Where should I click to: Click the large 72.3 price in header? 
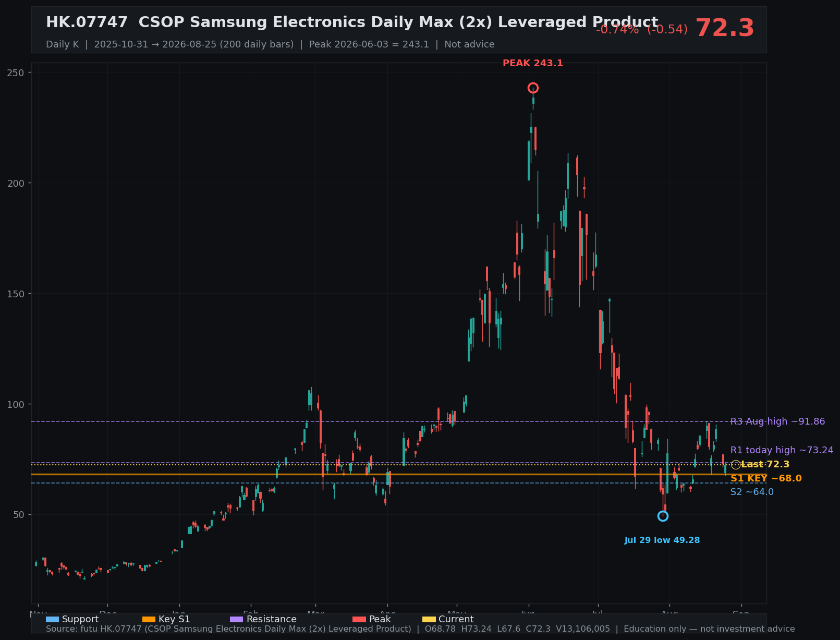click(725, 28)
